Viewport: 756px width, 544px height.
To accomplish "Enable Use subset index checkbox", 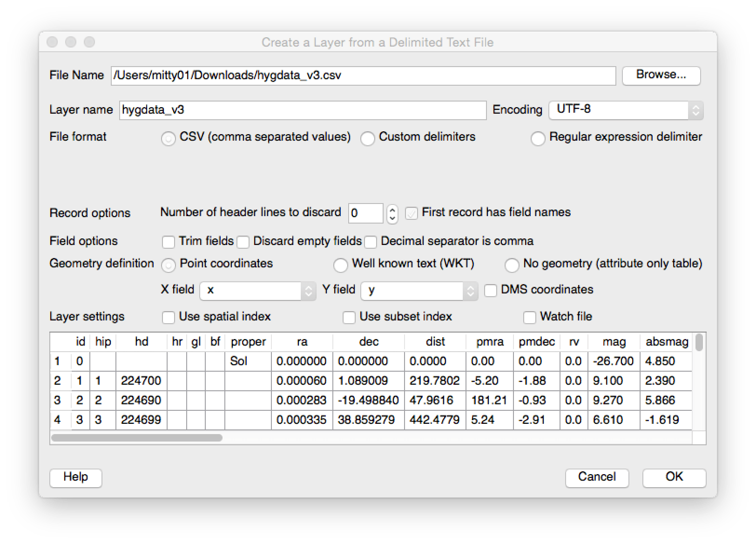I will (x=349, y=317).
